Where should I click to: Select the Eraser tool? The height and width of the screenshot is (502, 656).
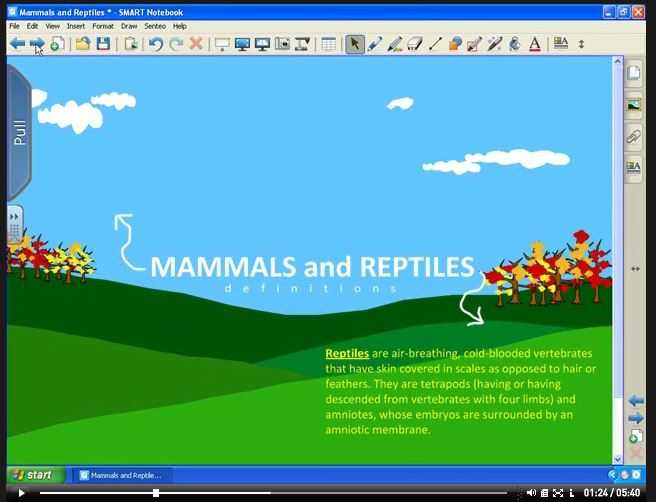click(415, 44)
